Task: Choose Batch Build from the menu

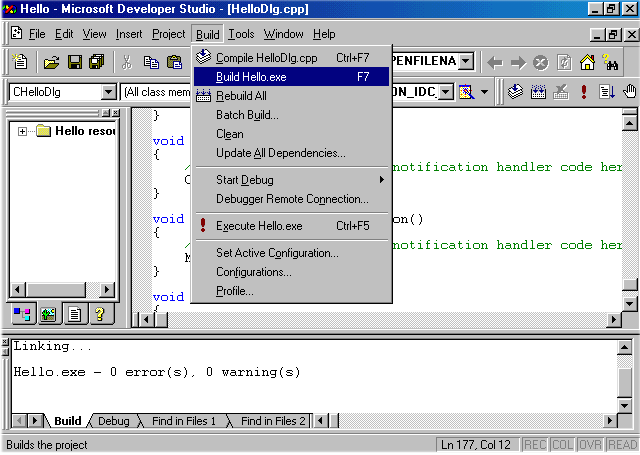Action: click(291, 115)
